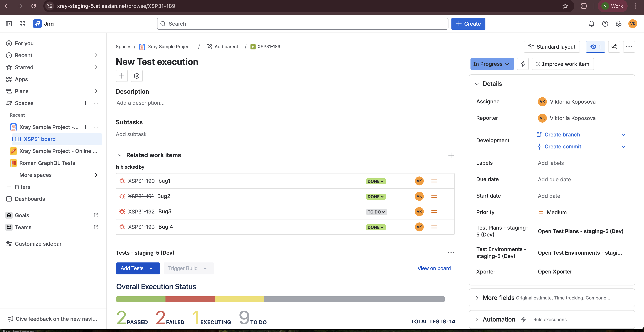Click the notifications bell icon
Screen dimensions: 644x332
592,24
